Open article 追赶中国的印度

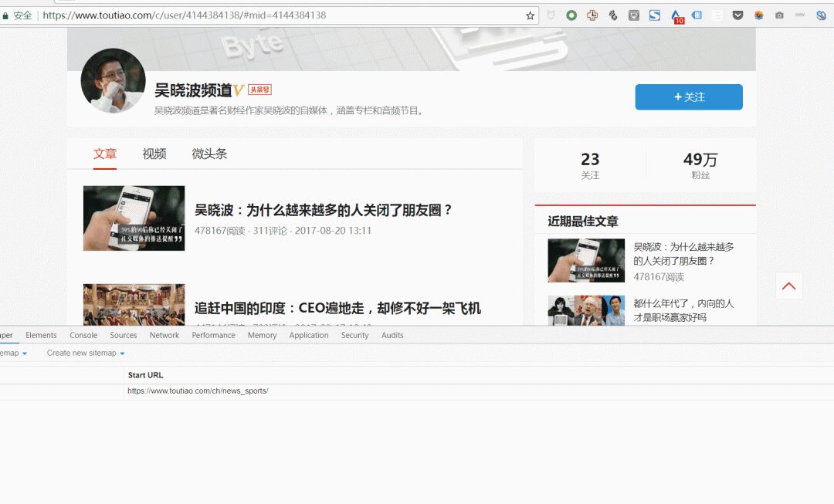click(x=337, y=309)
